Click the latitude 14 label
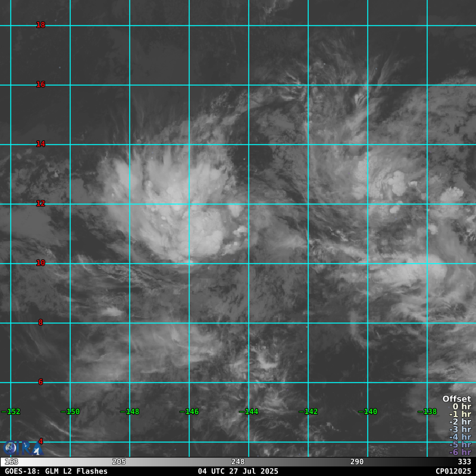476x476 pixels. (40, 144)
